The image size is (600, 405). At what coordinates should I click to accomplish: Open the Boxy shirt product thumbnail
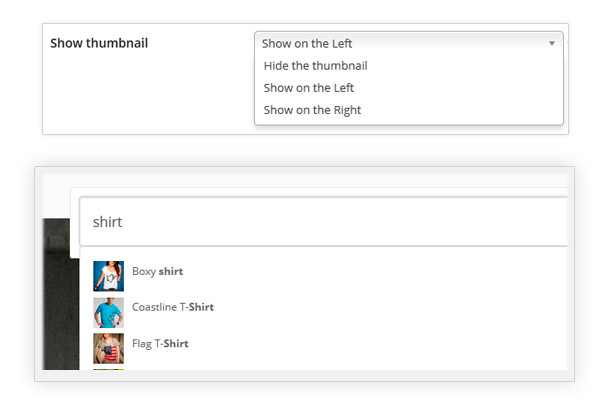pos(108,276)
